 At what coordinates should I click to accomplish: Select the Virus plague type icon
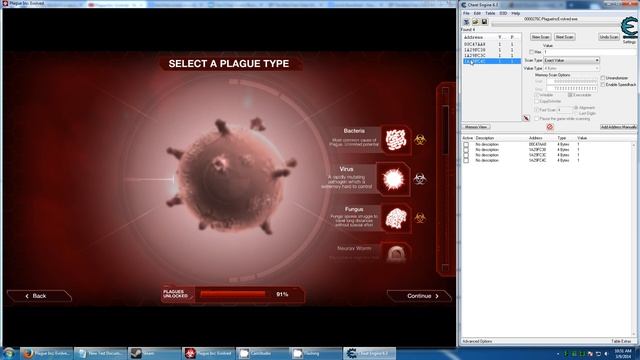(x=393, y=179)
